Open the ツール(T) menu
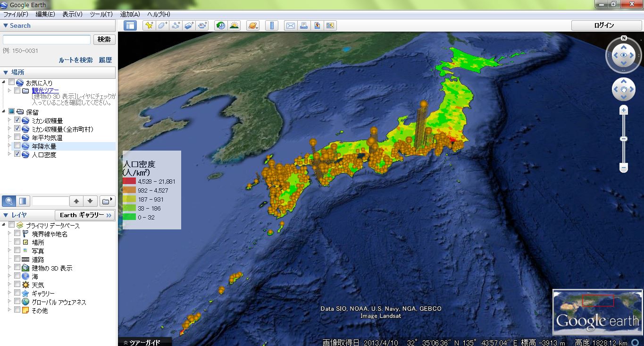644x346 pixels. tap(101, 14)
